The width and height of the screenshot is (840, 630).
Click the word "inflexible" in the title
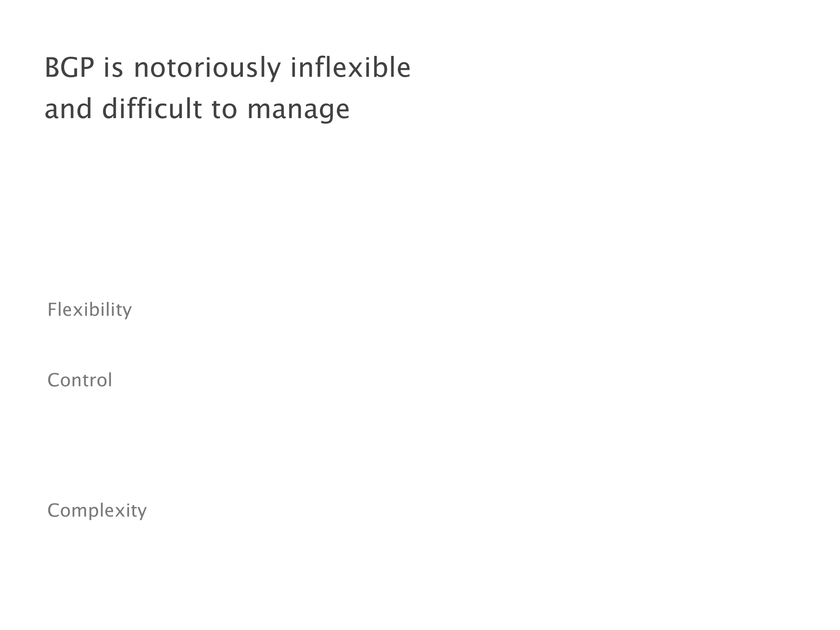point(350,68)
